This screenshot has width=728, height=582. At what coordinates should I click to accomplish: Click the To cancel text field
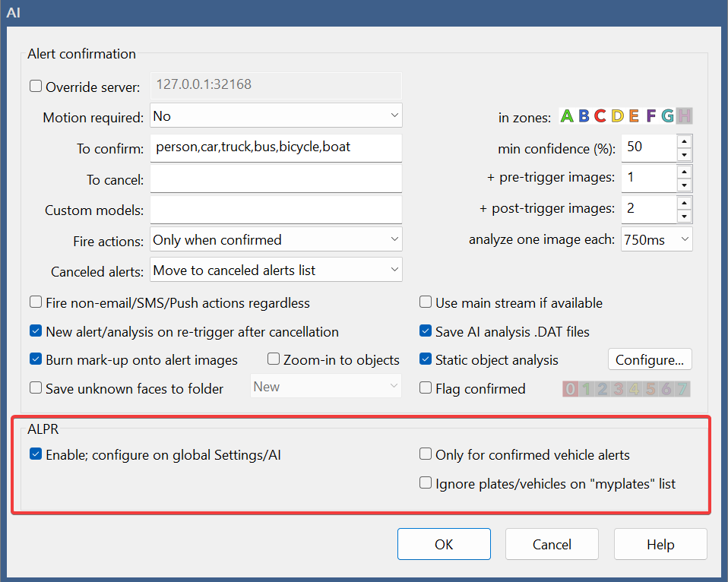[276, 179]
